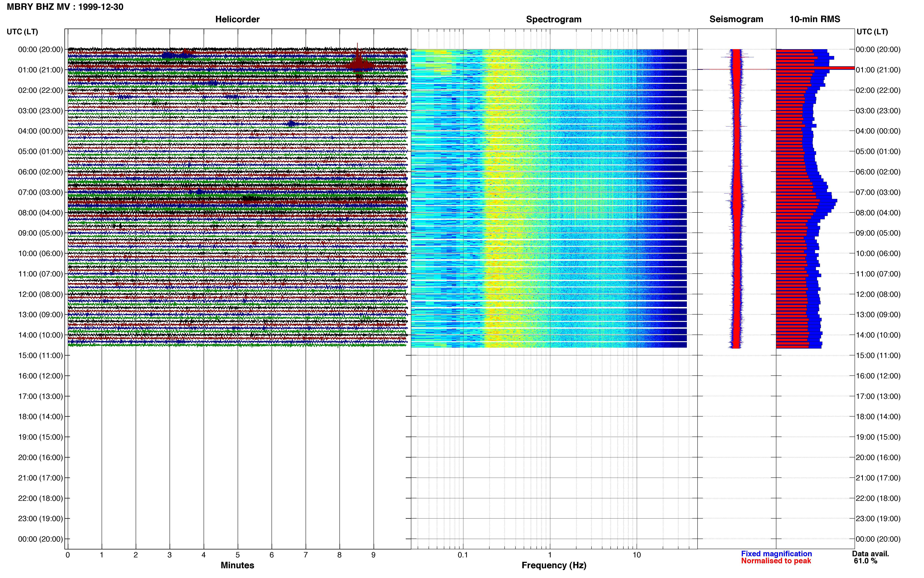Click right time label 16:00 (12:00)
The width and height of the screenshot is (924, 578).
click(x=878, y=376)
